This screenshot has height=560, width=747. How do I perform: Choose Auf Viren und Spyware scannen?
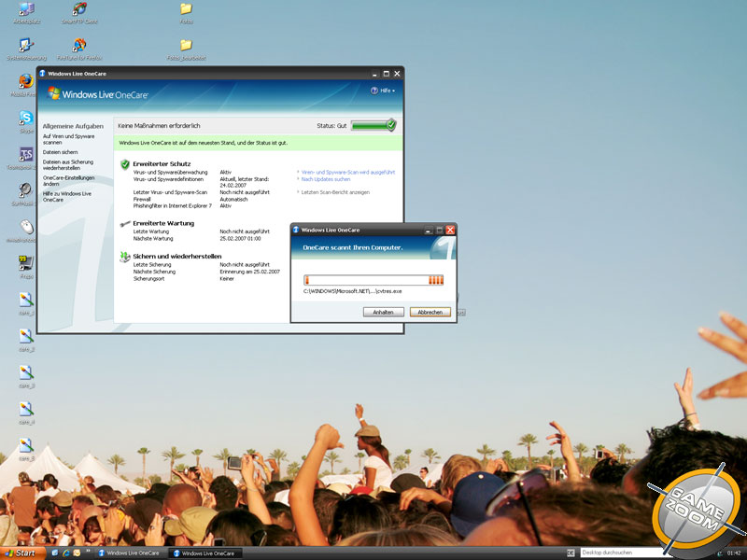(x=68, y=139)
